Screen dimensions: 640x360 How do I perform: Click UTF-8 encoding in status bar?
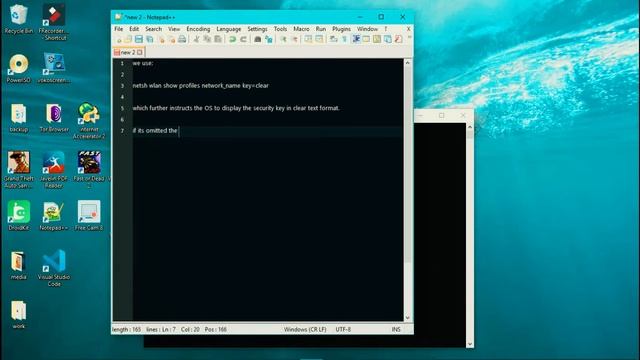coord(343,329)
